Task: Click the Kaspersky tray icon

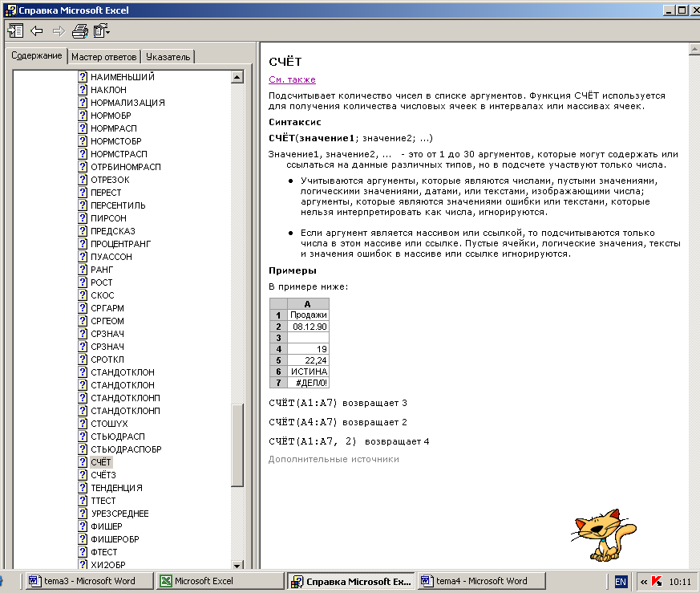Action: pyautogui.click(x=657, y=582)
